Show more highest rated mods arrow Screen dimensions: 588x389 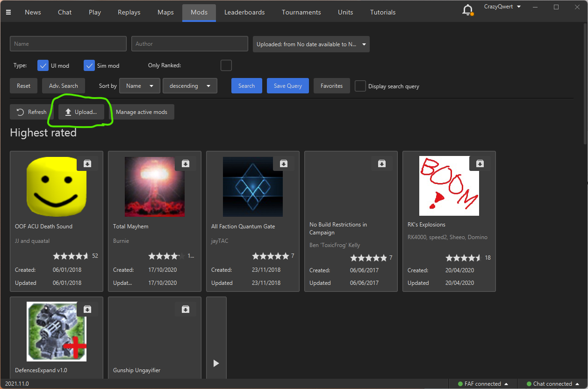click(216, 363)
